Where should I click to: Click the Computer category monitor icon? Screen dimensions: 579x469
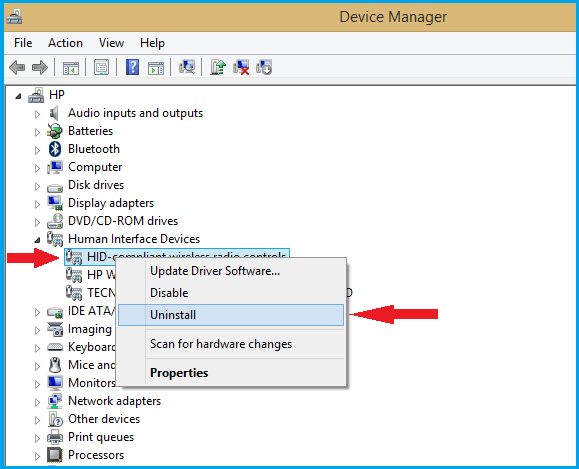tap(55, 167)
